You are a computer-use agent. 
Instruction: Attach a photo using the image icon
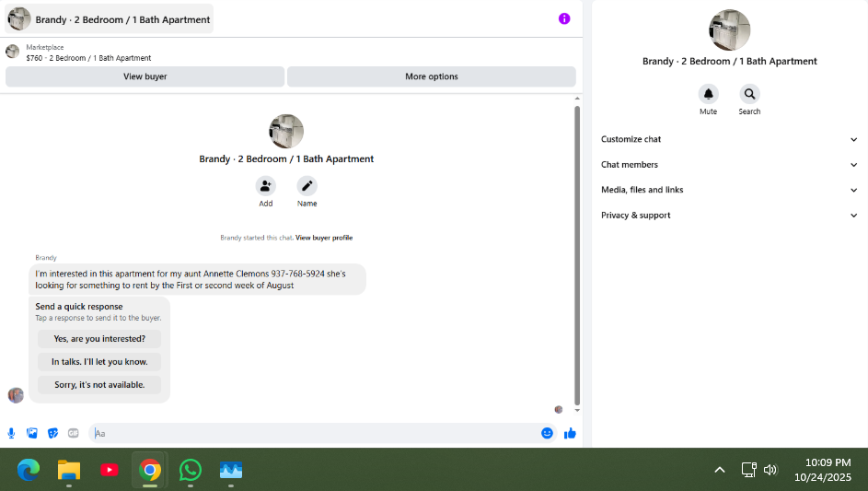[x=32, y=433]
